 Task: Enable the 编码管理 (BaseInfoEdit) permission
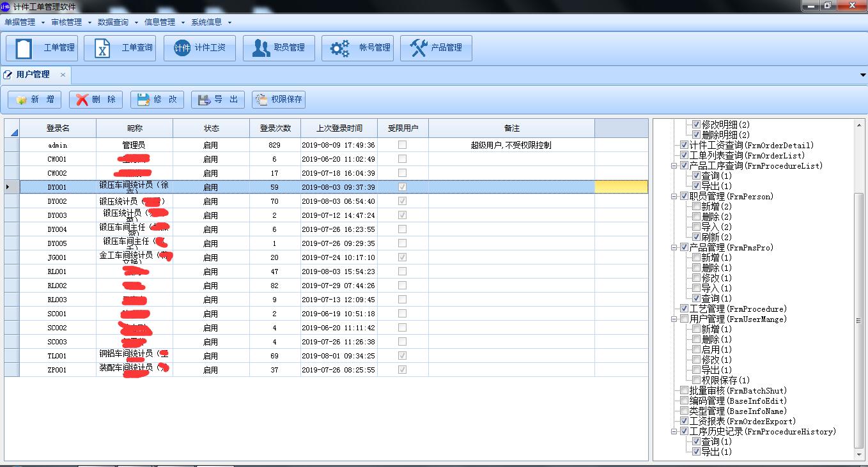tap(684, 401)
